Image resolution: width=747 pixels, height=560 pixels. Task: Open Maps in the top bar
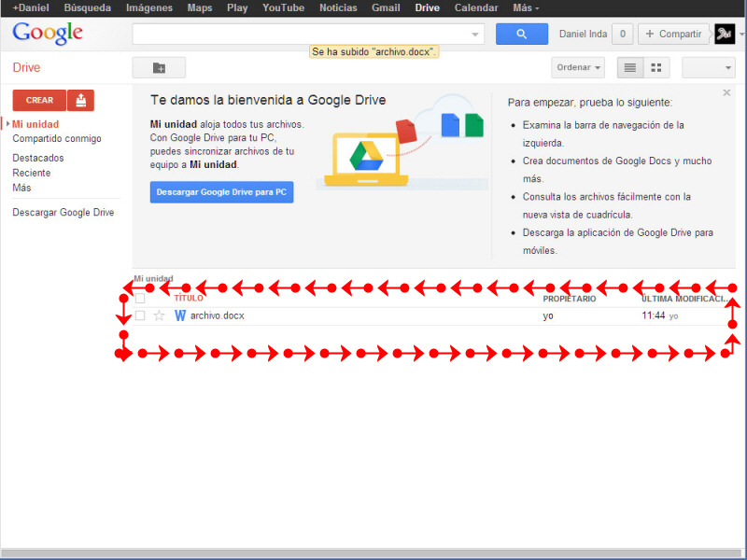200,8
